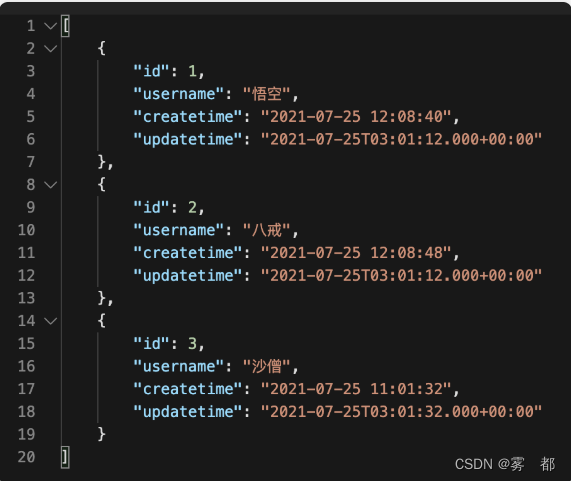Collapse the third object at line 14
Image resolution: width=571 pixels, height=481 pixels.
click(51, 321)
